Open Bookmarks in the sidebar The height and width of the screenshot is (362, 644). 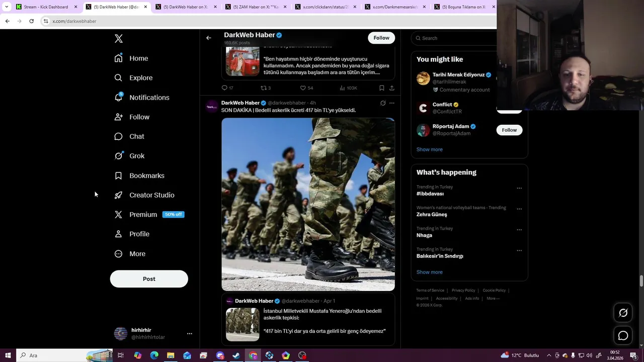[139, 175]
